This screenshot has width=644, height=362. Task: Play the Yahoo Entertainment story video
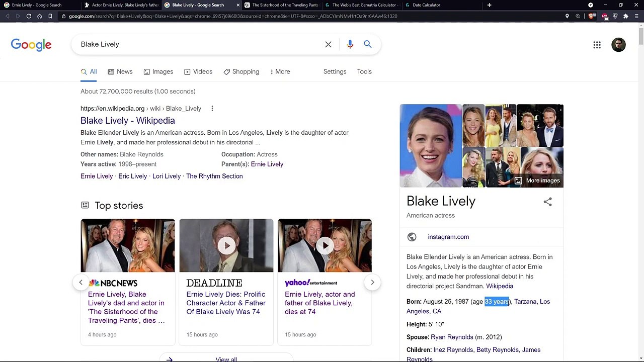(325, 245)
